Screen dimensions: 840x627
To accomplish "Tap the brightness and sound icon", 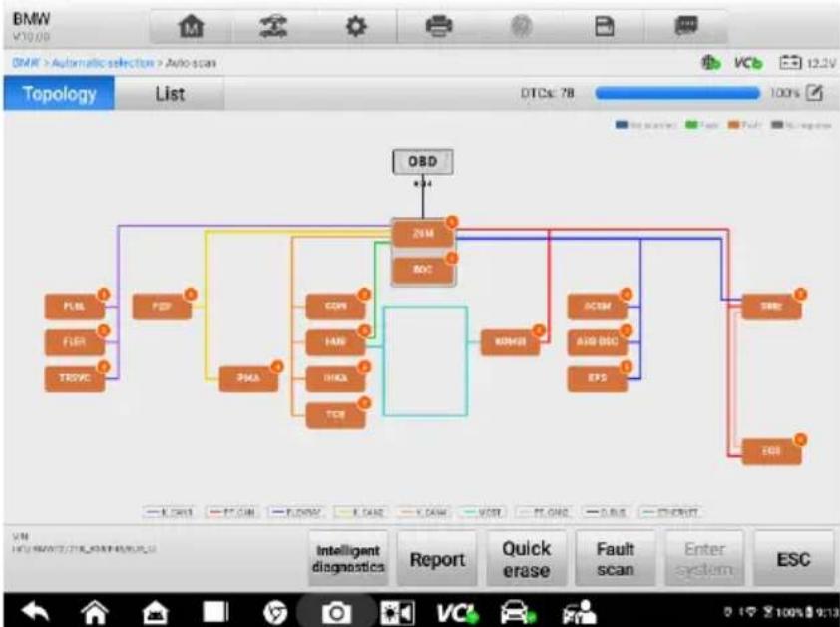I will pos(397,612).
